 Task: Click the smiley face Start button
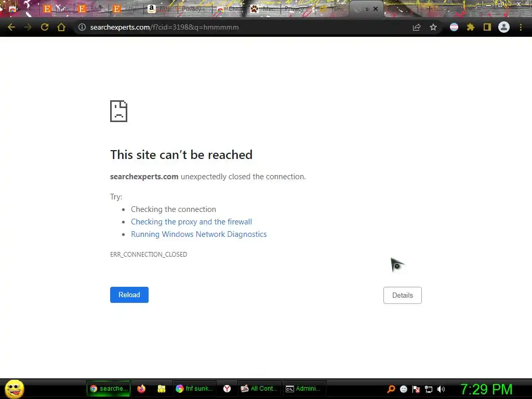(14, 389)
